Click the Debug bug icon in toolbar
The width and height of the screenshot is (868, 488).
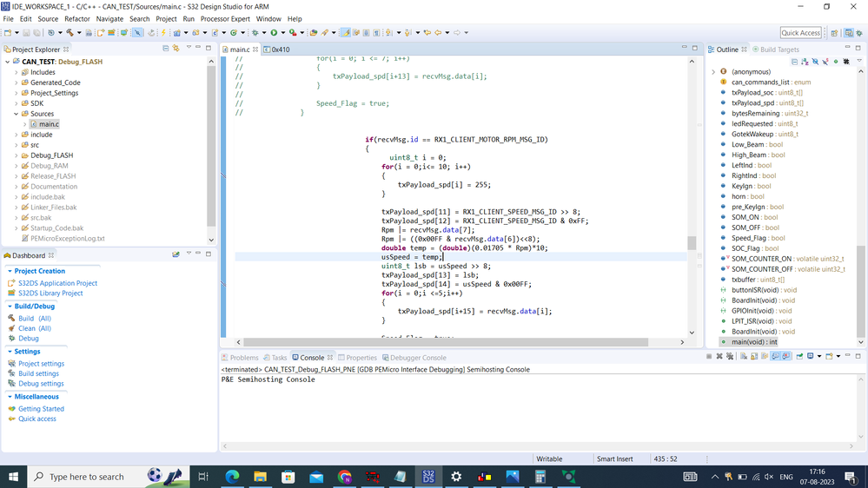click(x=255, y=33)
